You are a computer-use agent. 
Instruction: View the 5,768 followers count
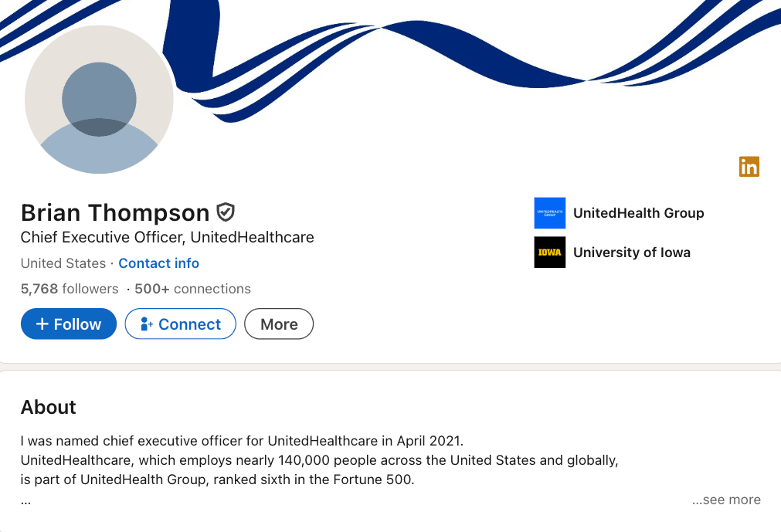pyautogui.click(x=70, y=289)
